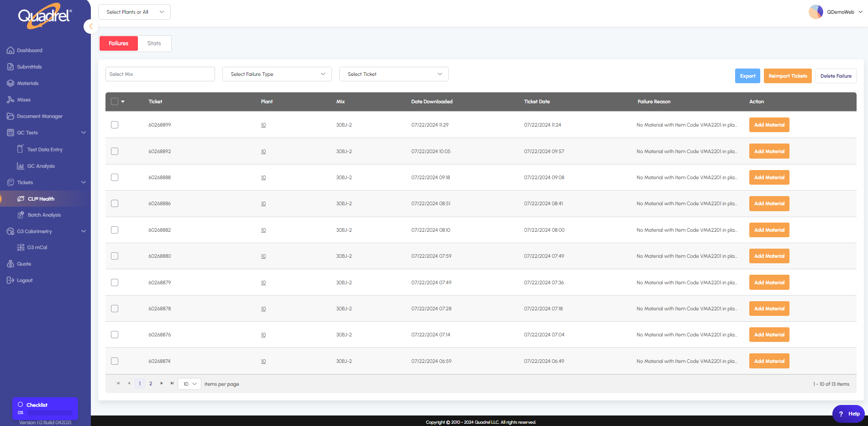This screenshot has height=426, width=868.
Task: Open the items per page dropdown
Action: [189, 384]
